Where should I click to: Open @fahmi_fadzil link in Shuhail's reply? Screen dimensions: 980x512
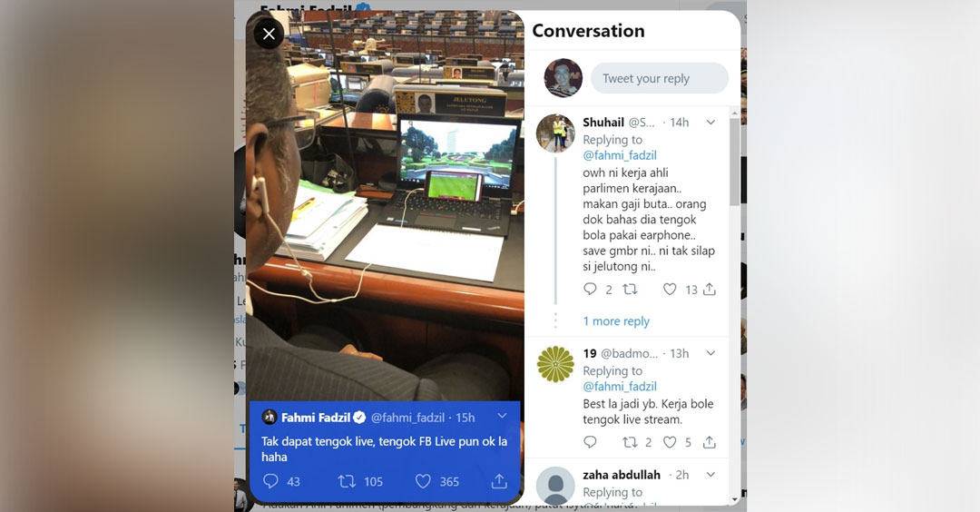(x=620, y=155)
